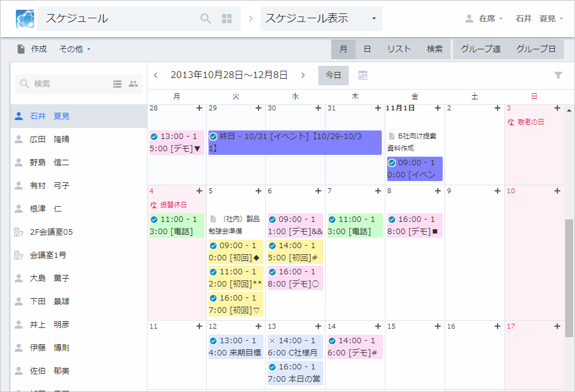Switch to グループ週 view tab
575x392 pixels.
coord(480,49)
